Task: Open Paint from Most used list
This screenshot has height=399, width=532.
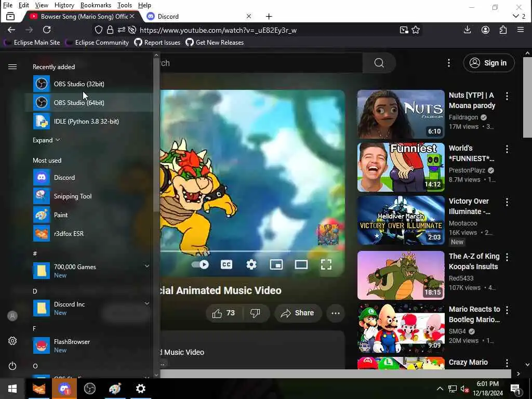Action: coord(89,215)
